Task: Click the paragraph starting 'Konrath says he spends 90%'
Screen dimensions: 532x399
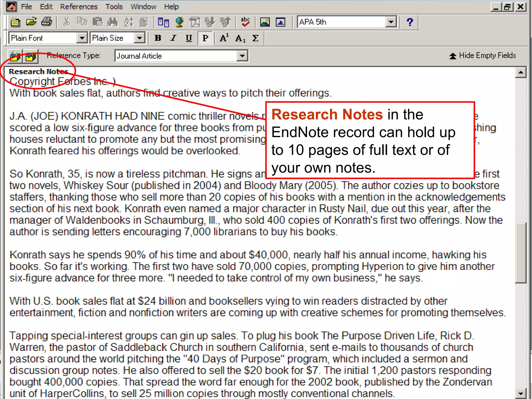Action: (x=252, y=266)
